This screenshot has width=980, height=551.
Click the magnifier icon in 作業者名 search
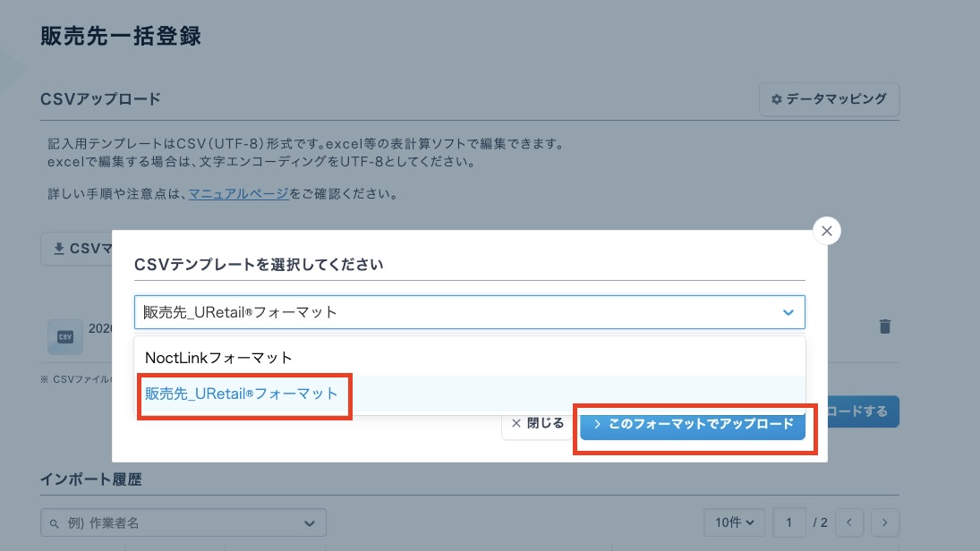pos(55,523)
